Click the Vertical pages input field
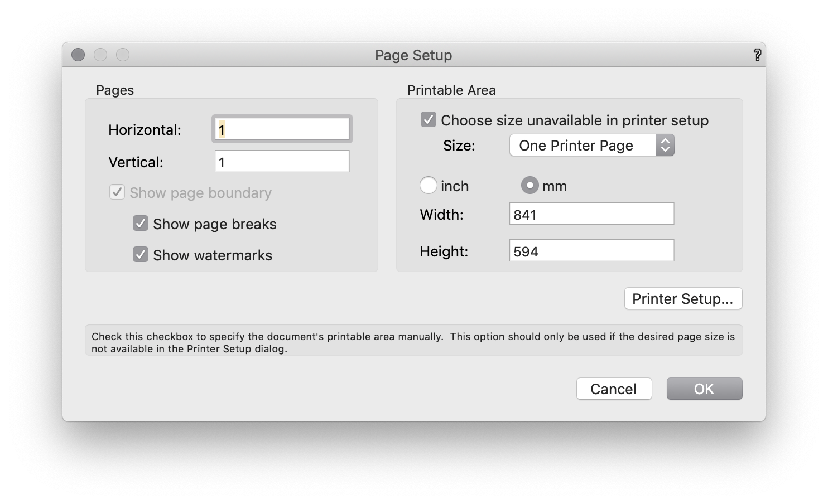This screenshot has width=828, height=504. [281, 161]
